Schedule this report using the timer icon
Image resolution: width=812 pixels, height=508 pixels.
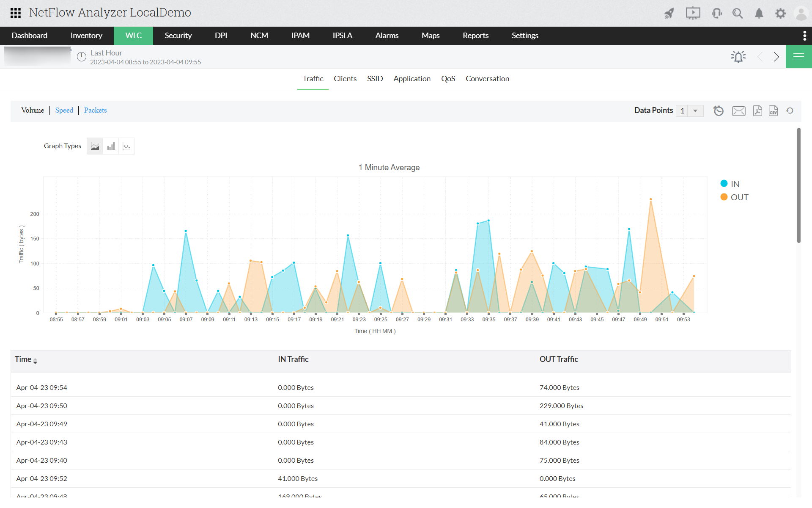[x=718, y=110]
